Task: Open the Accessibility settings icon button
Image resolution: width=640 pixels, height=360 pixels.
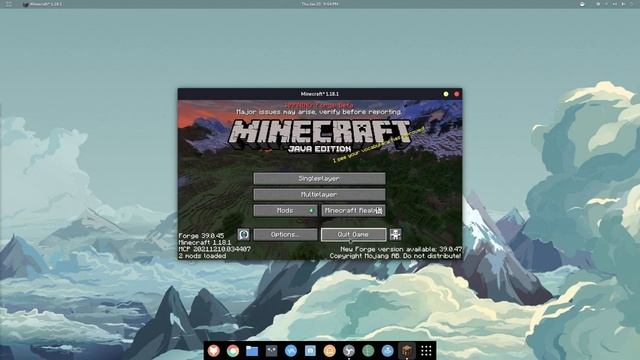Action: pos(395,234)
